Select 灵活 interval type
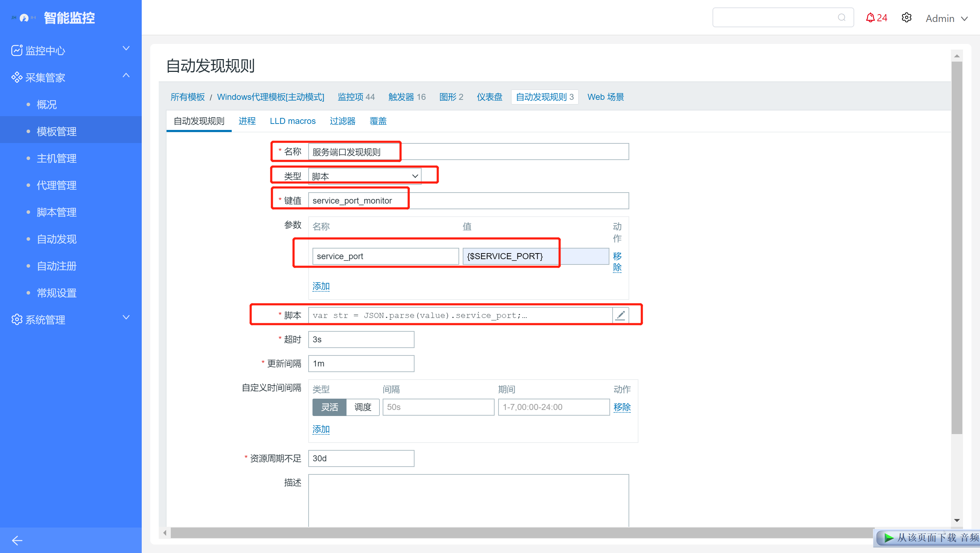The width and height of the screenshot is (980, 553). tap(330, 407)
